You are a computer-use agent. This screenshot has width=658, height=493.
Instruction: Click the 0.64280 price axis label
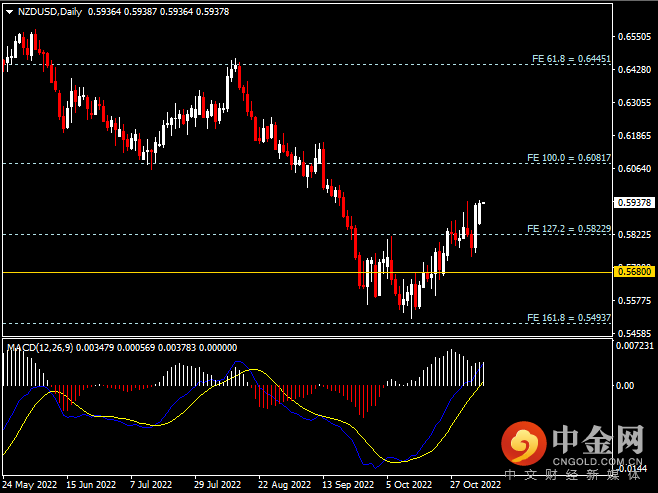pyautogui.click(x=634, y=70)
